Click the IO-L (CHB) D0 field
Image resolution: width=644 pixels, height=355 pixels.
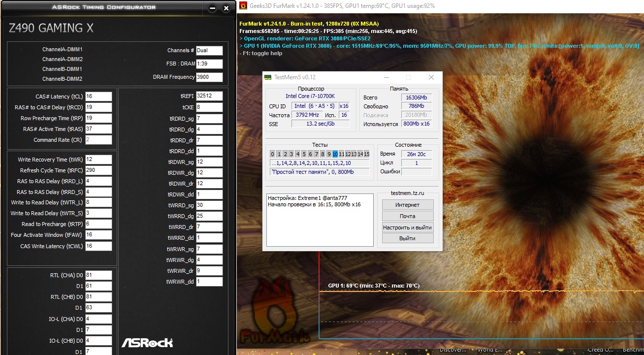point(98,341)
